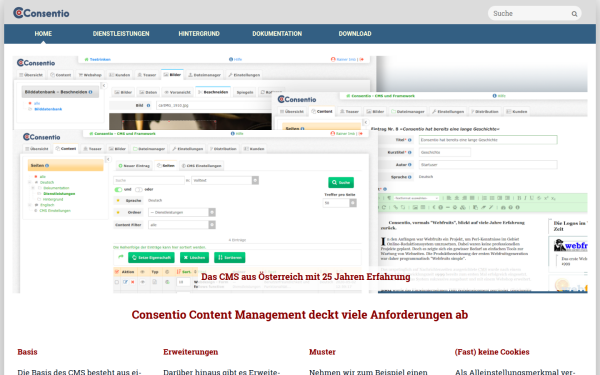Toggle the 'oder' switch

pyautogui.click(x=139, y=189)
